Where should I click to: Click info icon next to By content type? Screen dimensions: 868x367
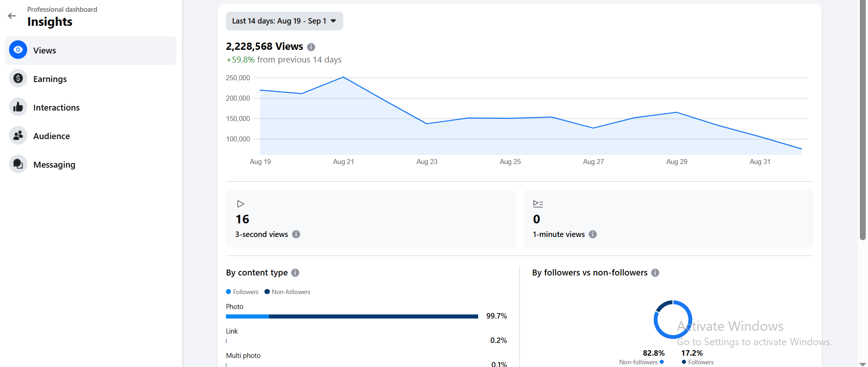tap(295, 273)
